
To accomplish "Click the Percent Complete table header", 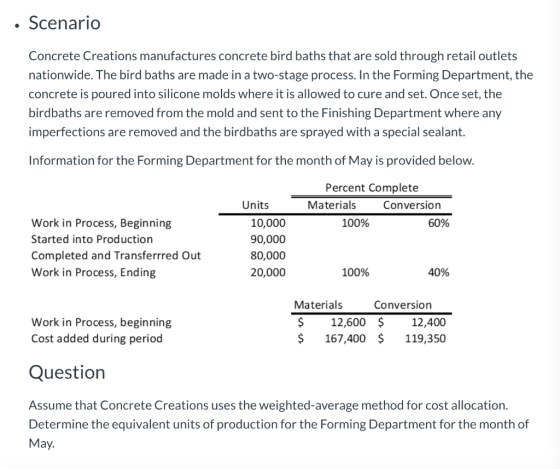I will click(371, 188).
